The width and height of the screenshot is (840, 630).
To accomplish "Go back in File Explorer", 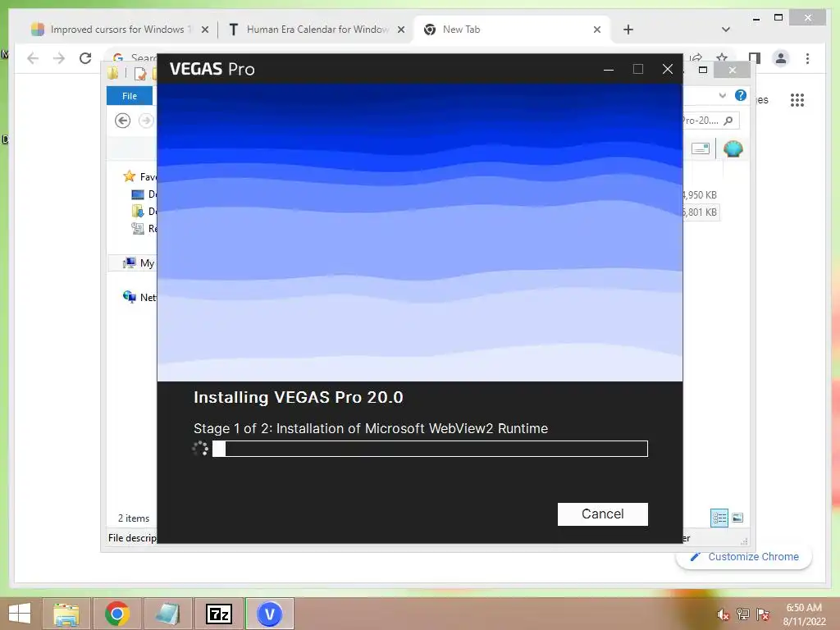I will click(123, 121).
